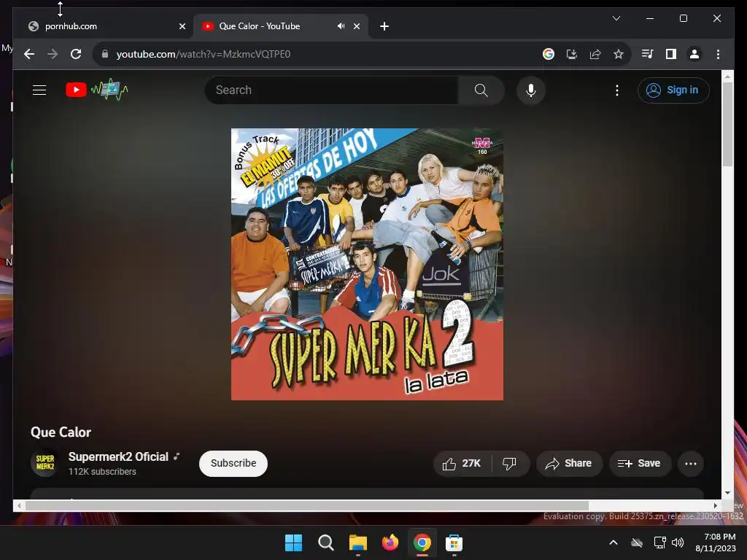Click inside the YouTube Search box
The image size is (747, 560).
pos(332,90)
